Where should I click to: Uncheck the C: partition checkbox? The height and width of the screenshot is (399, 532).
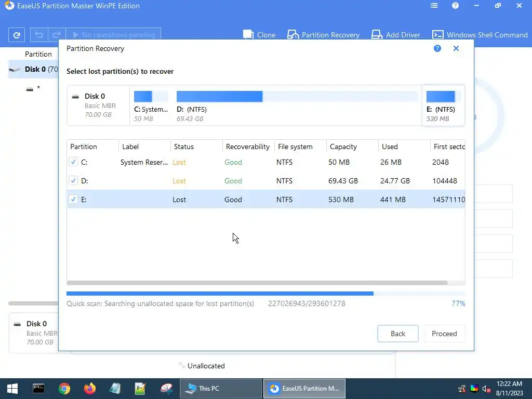(73, 162)
